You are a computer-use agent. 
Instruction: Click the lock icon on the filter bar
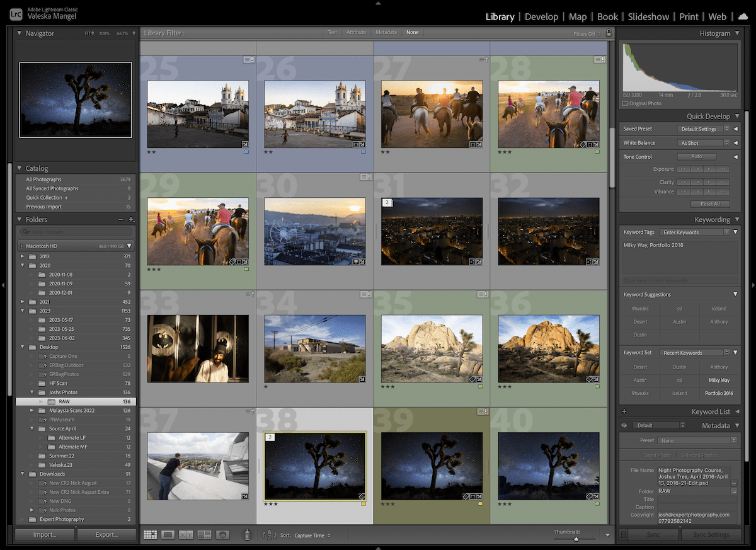click(x=609, y=32)
